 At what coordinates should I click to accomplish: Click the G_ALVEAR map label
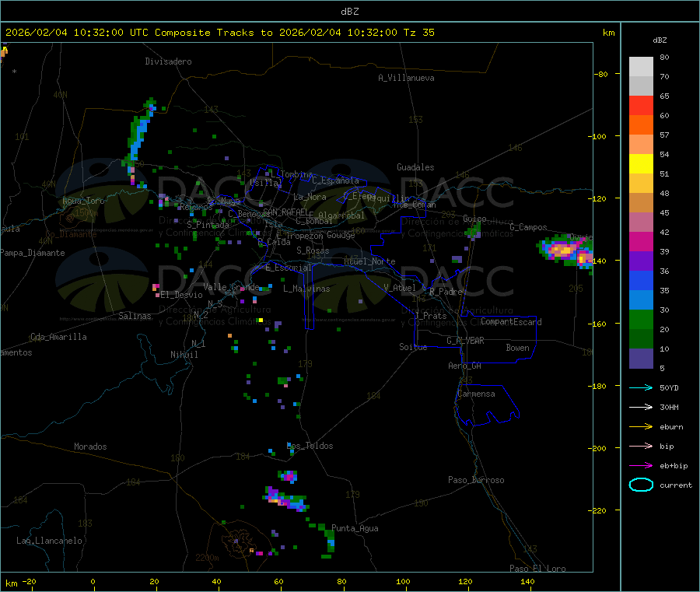pos(465,341)
